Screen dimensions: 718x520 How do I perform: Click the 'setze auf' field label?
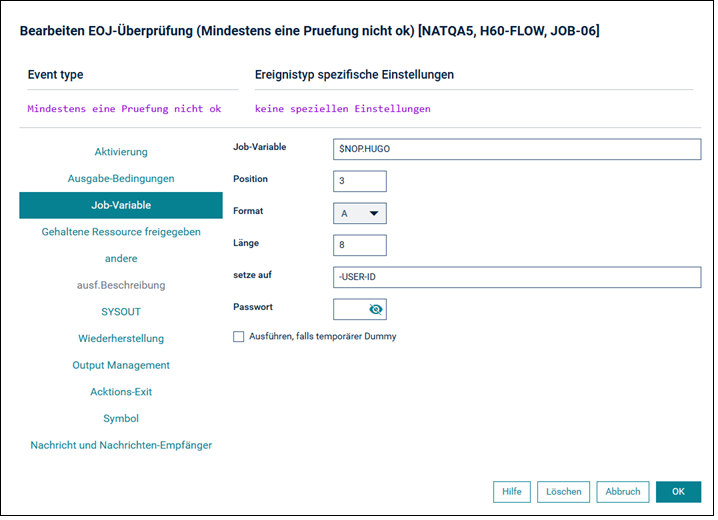[252, 275]
